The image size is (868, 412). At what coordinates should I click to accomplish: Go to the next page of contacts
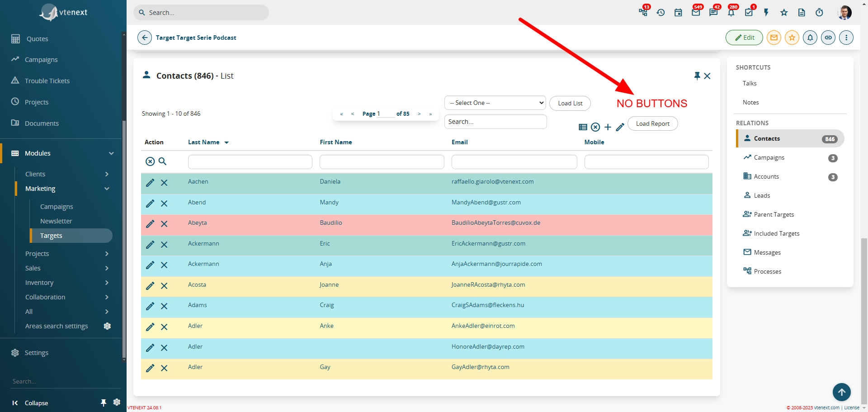click(419, 114)
